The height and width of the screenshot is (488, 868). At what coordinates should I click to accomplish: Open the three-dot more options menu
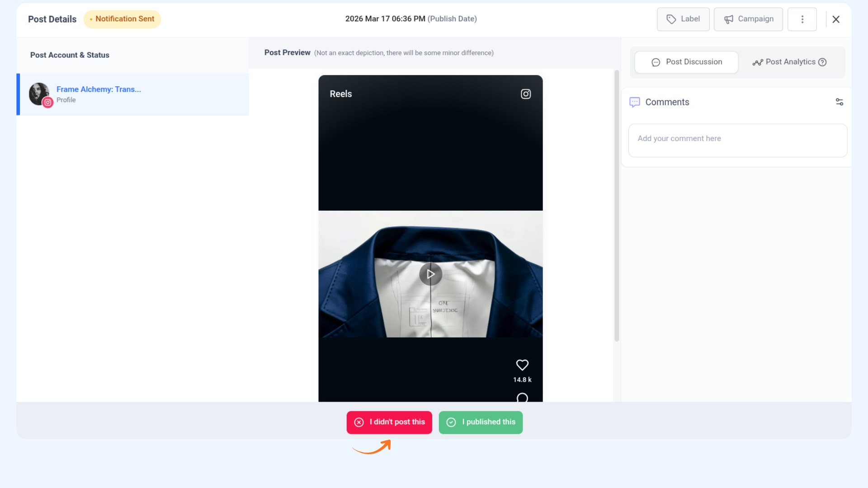pyautogui.click(x=802, y=19)
